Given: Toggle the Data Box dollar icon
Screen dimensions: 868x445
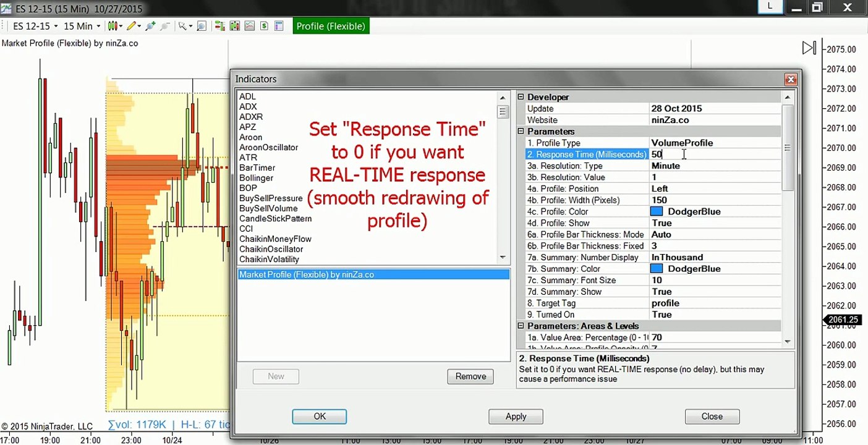Looking at the screenshot, I should [x=264, y=26].
